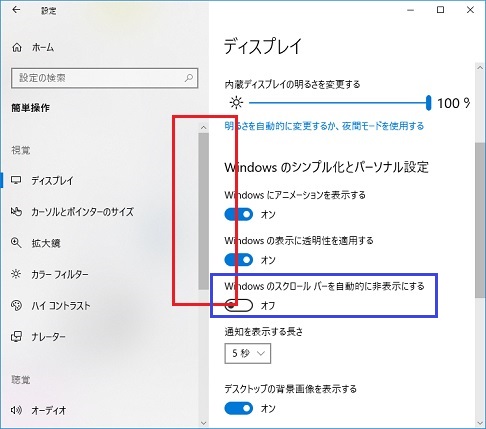Click the 通知を表示する長さ label

click(264, 332)
